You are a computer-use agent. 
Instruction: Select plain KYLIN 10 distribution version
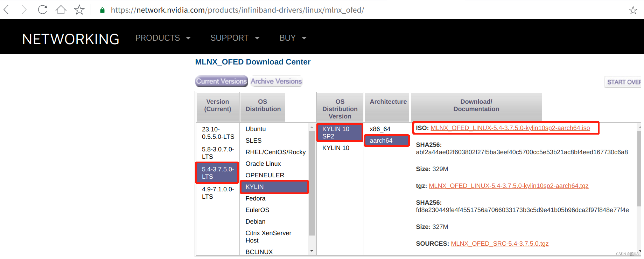coord(336,148)
